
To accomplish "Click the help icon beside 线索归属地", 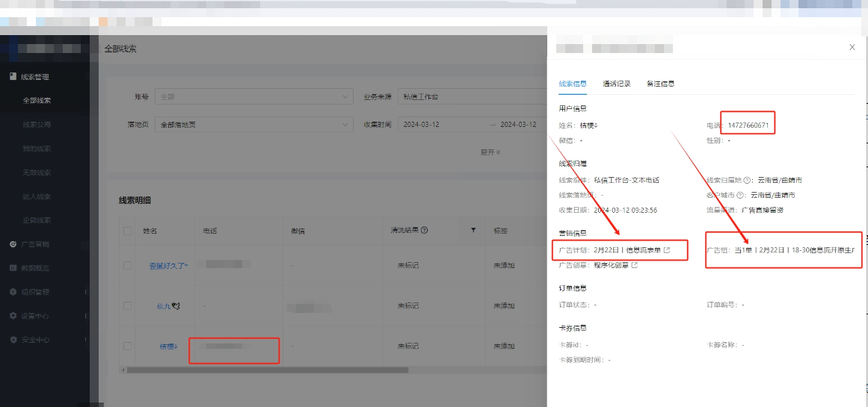I will 746,180.
